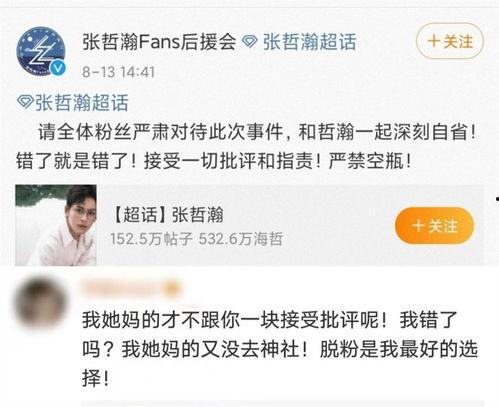Viewport: 499px width, 407px height.
Task: Click the blurred badge after commenter name
Action: point(173,288)
